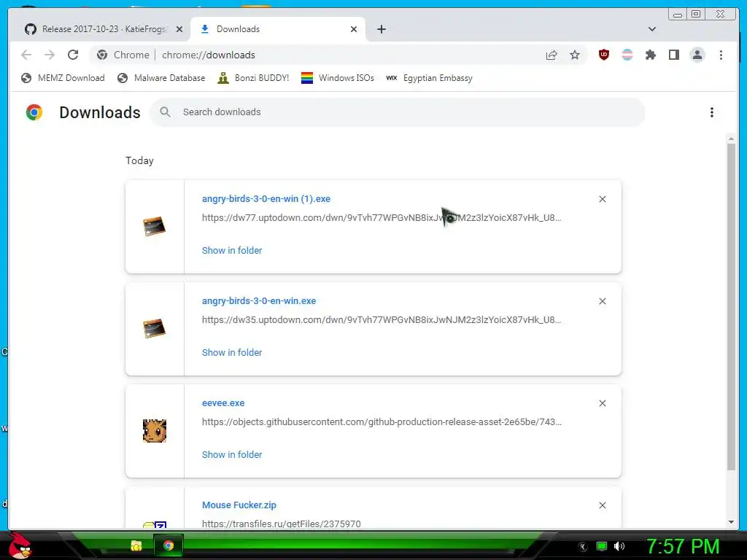Click the eevee.exe file icon
Viewport: 747px width, 560px height.
click(155, 430)
